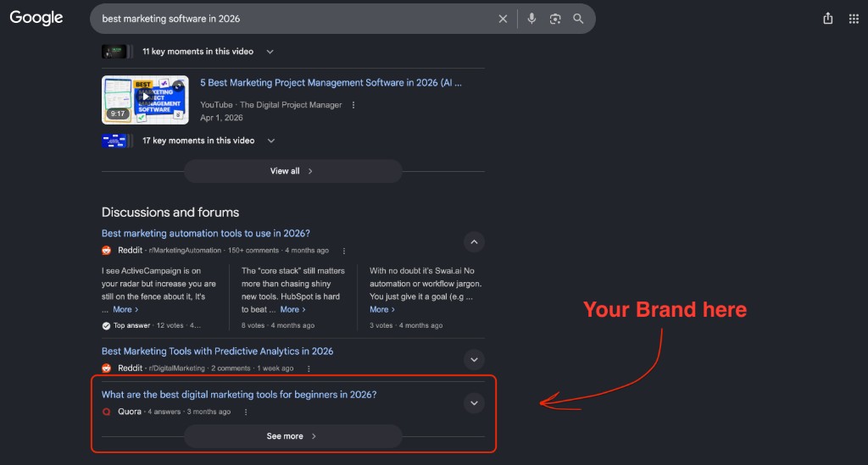
Task: Click the Reddit icon beside r/MarketingAutomation
Action: click(x=106, y=251)
